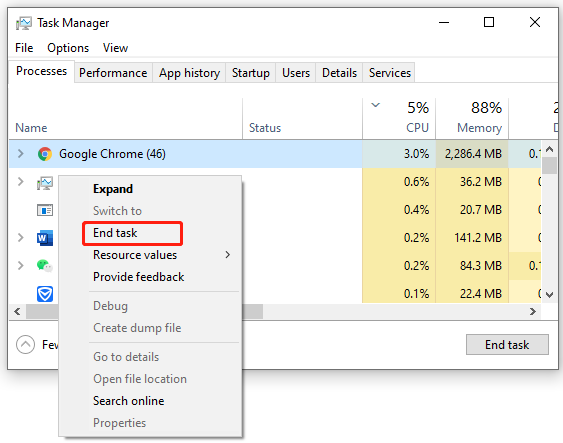The height and width of the screenshot is (443, 563).
Task: Click the Task Manager process row icon
Action: click(x=45, y=183)
